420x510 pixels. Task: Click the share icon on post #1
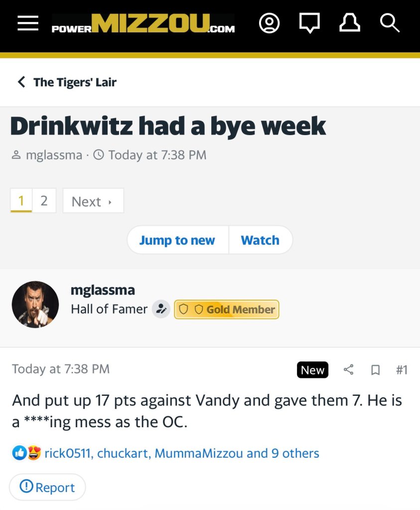point(349,370)
